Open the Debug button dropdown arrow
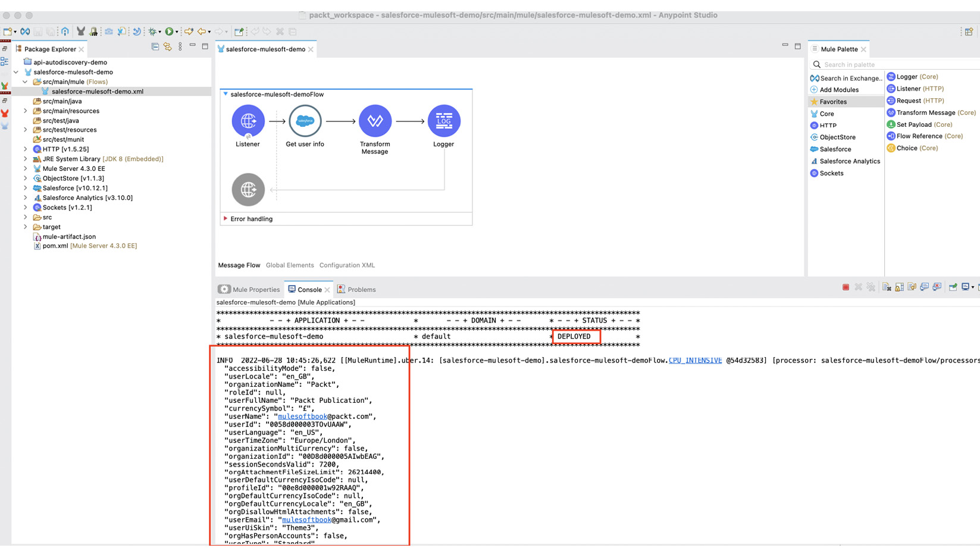This screenshot has width=980, height=557. tap(159, 32)
